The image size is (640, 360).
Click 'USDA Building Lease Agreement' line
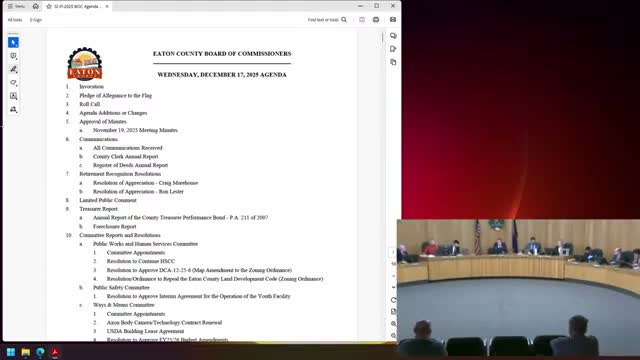145,331
